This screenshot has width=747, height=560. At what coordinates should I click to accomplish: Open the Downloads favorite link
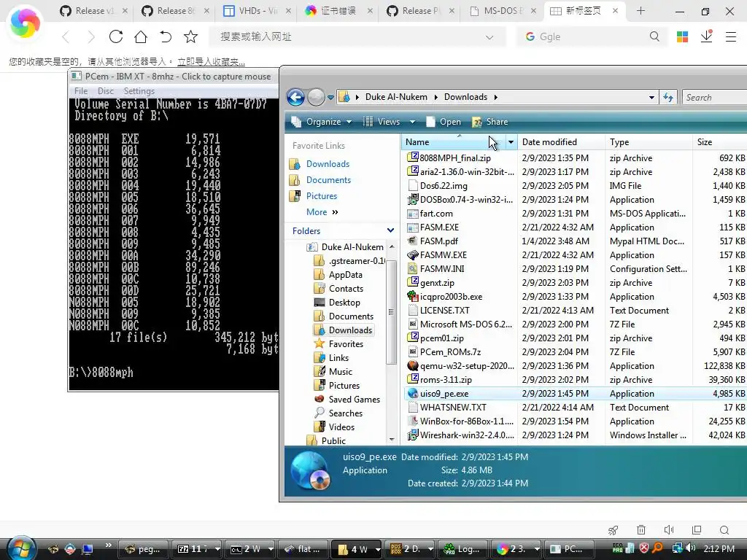click(328, 164)
